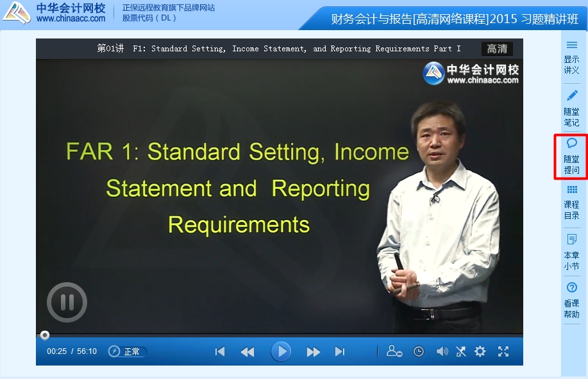The height and width of the screenshot is (379, 588).
Task: Open the clock timer icon
Action: click(x=419, y=351)
